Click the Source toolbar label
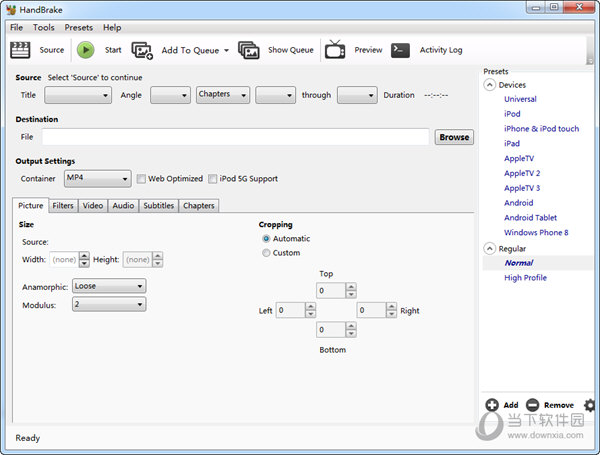This screenshot has height=455, width=600. click(52, 50)
